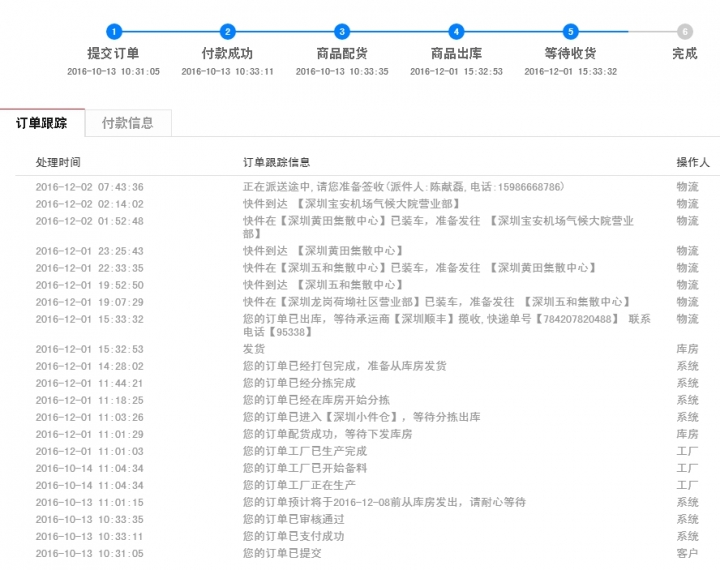
Task: Click operator 物流 in the 正在派送途中 row
Action: tap(687, 187)
